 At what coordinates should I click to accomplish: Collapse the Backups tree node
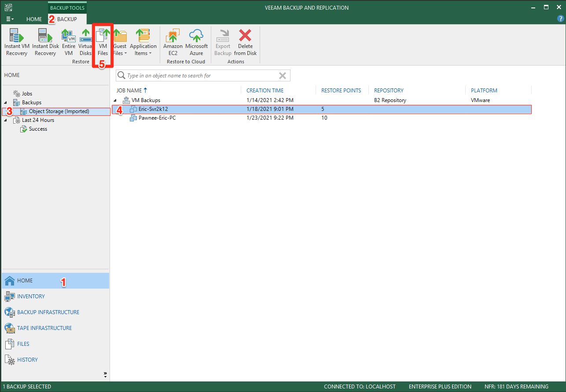click(6, 103)
